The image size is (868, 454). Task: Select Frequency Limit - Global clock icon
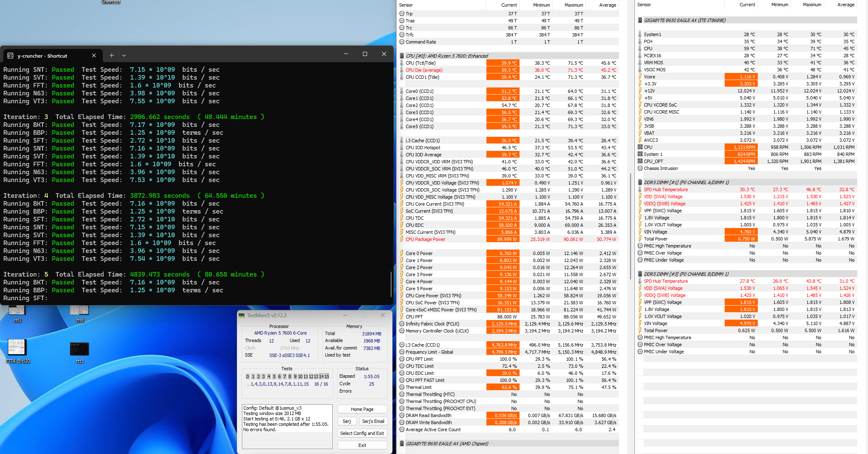(402, 352)
